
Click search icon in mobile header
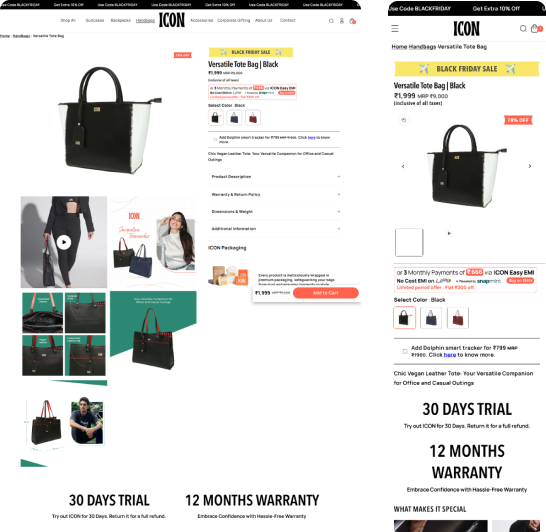[523, 29]
